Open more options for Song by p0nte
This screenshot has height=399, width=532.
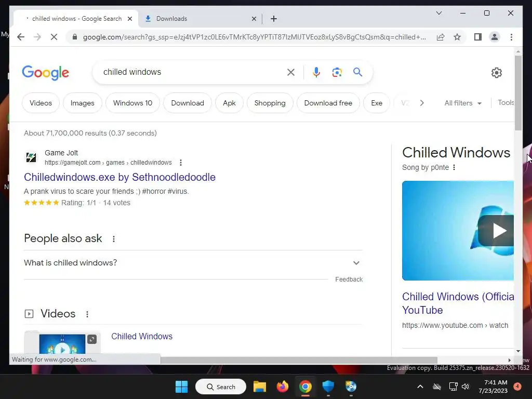coord(454,167)
